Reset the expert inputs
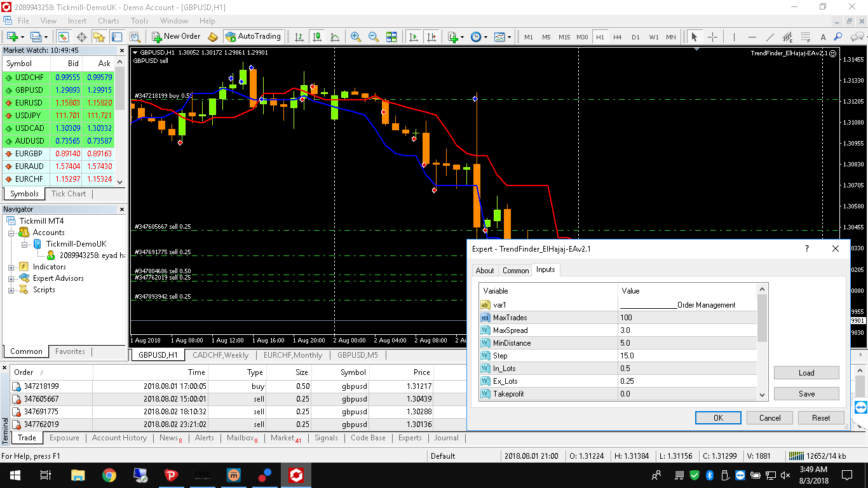 click(x=821, y=418)
